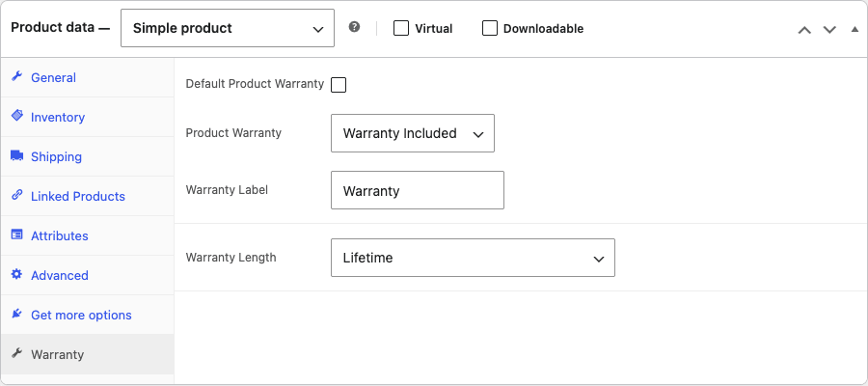
Task: Tick the Default Product Warranty checkbox
Action: click(339, 85)
